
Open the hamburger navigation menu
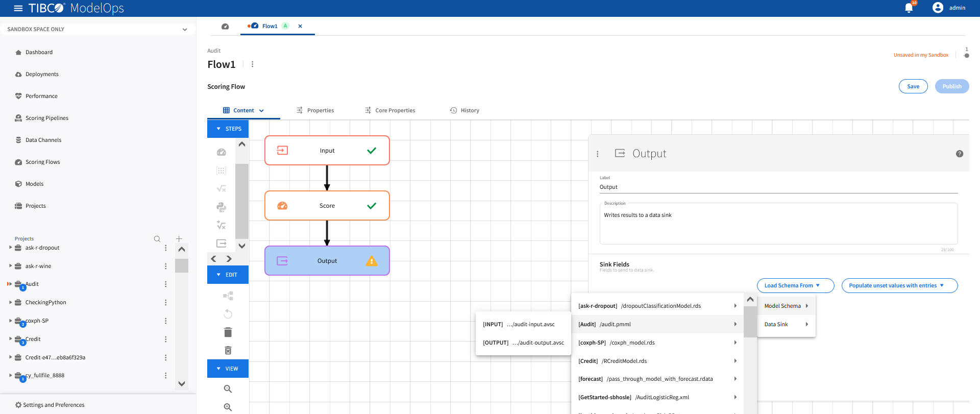pos(18,8)
